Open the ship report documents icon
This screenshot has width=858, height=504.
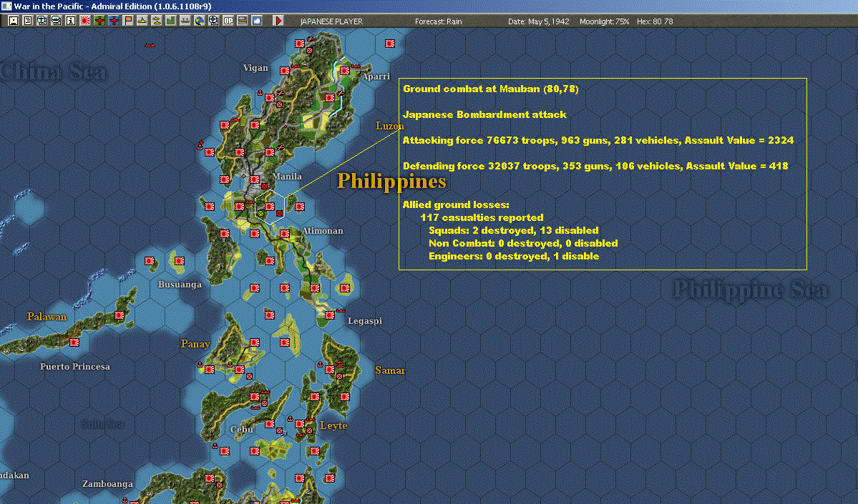[x=57, y=21]
